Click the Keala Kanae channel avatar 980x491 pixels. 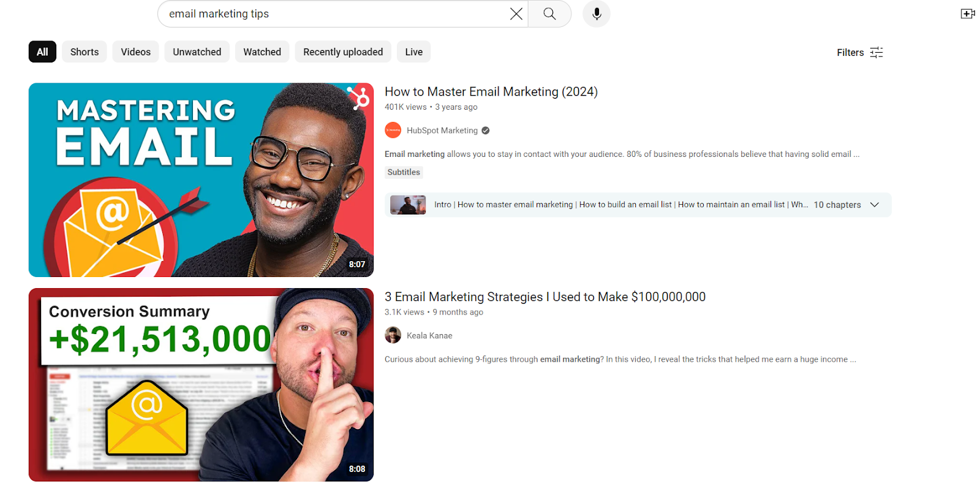[x=393, y=335]
